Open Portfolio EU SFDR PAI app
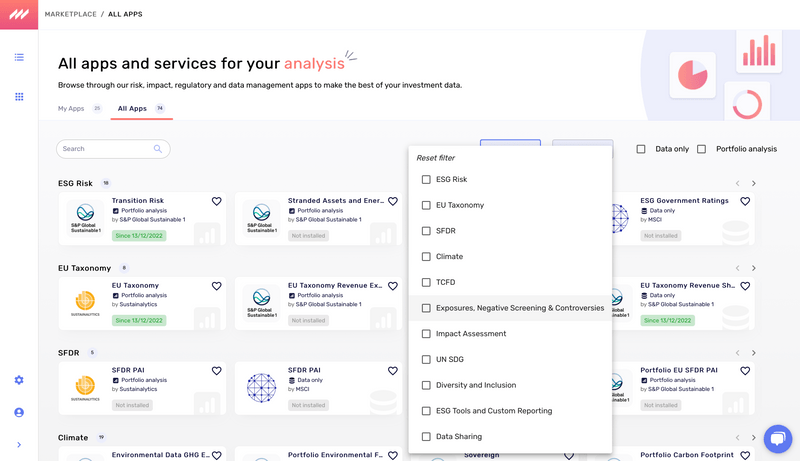Viewport: 800px width, 461px height. click(x=679, y=370)
